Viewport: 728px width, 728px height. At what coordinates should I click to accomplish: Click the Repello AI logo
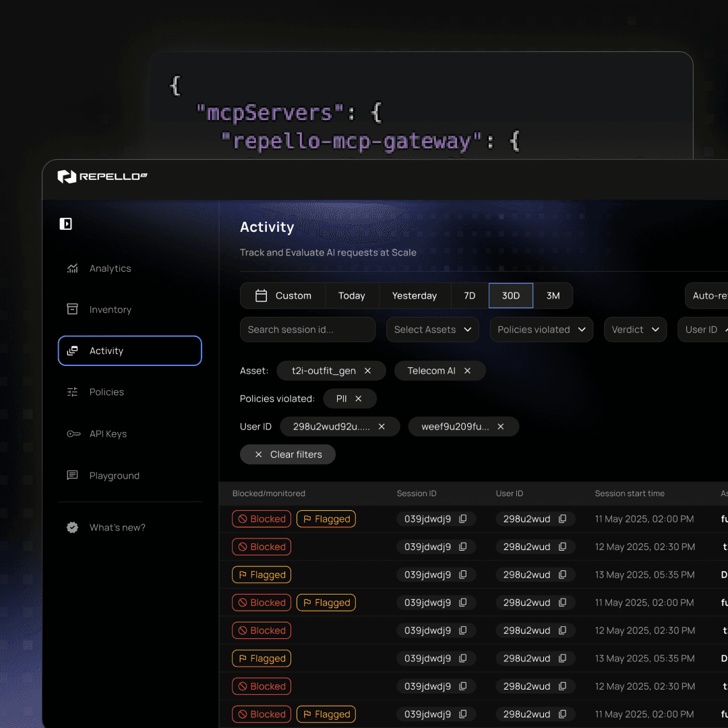[x=102, y=177]
